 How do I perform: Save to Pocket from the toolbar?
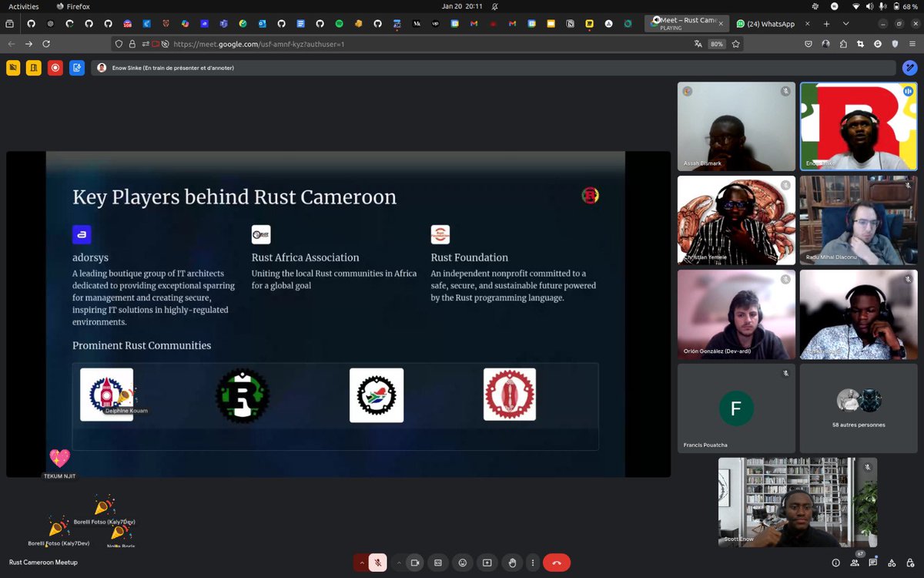click(808, 44)
